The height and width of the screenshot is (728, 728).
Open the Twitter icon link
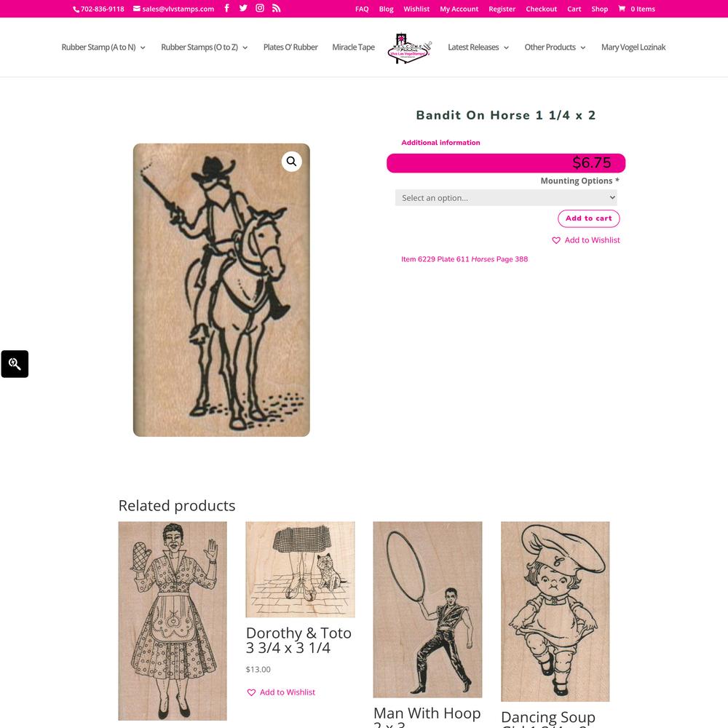click(243, 8)
